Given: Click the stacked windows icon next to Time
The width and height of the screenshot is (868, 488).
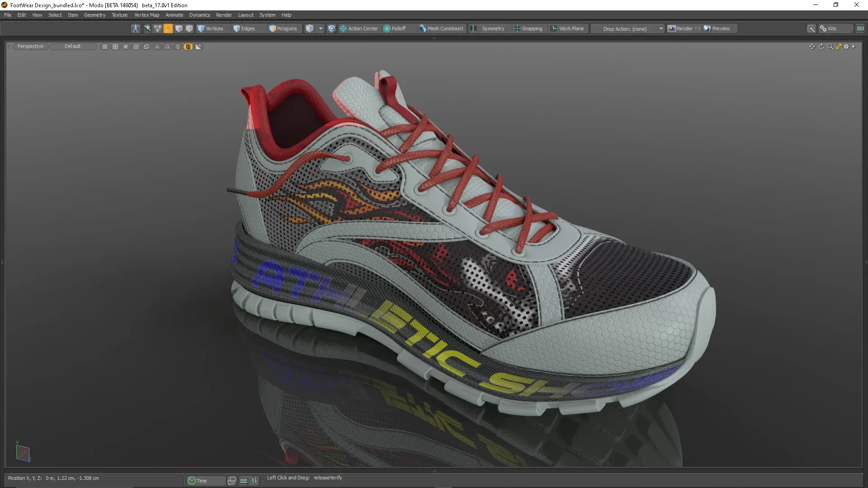Looking at the screenshot, I should coord(232,481).
